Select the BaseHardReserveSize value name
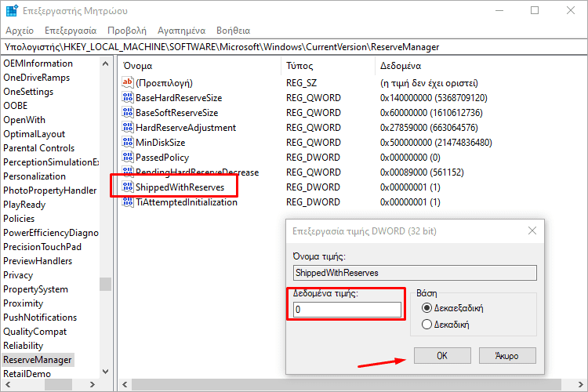 (x=179, y=98)
